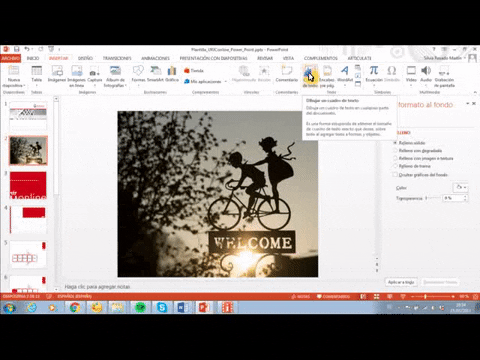Viewport: 480px width, 360px height.
Task: Switch to the DISEÑO tab
Action: [85, 58]
